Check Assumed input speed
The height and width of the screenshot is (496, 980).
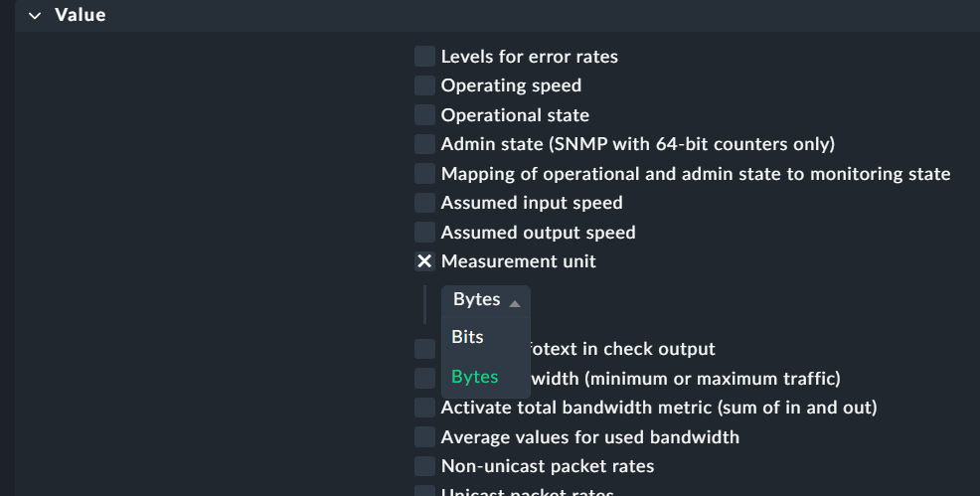(424, 203)
